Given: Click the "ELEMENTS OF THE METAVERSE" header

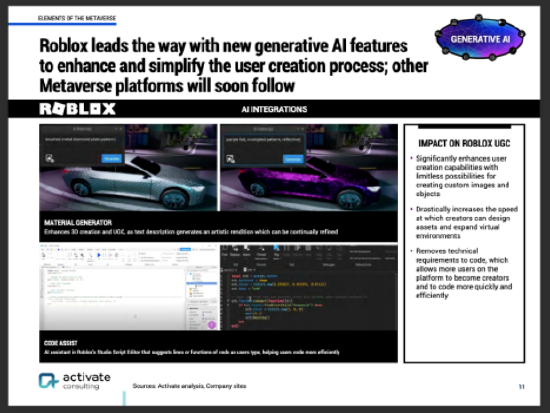Looking at the screenshot, I should coord(77,18).
